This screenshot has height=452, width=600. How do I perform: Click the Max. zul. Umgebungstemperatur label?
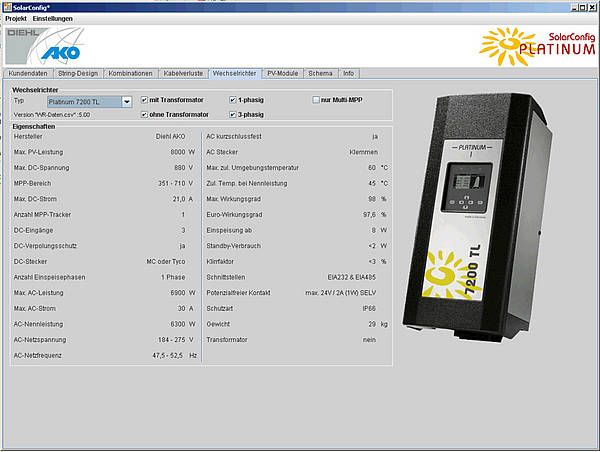pyautogui.click(x=253, y=168)
